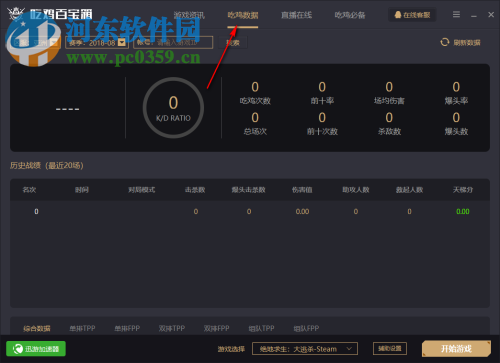This screenshot has width=500, height=363.
Task: Click the 时间 column header
Action: click(x=82, y=190)
